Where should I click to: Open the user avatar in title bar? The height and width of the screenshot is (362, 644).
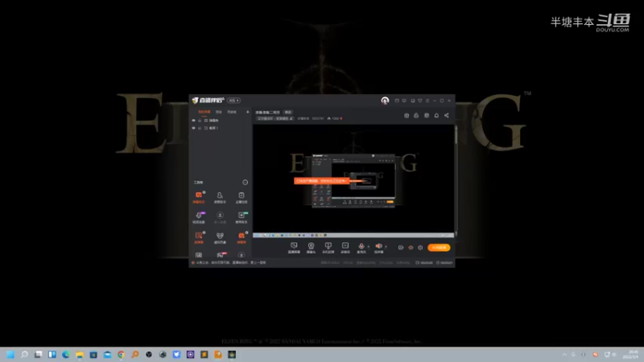click(385, 101)
